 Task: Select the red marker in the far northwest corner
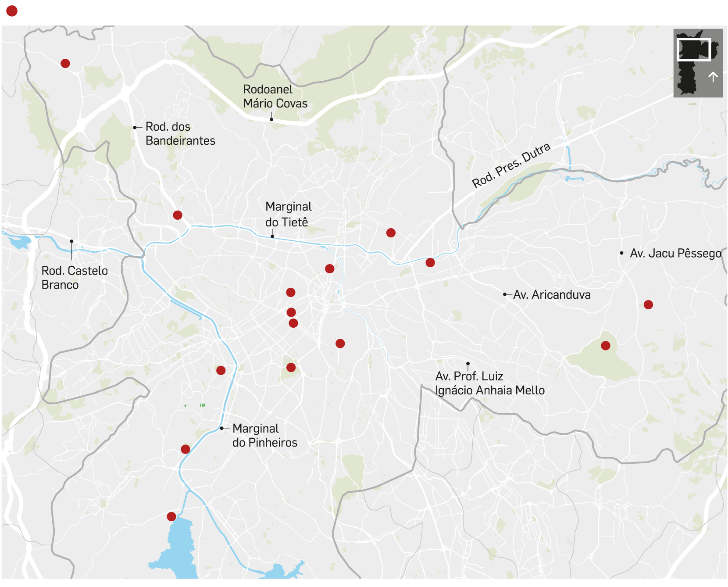(x=65, y=64)
